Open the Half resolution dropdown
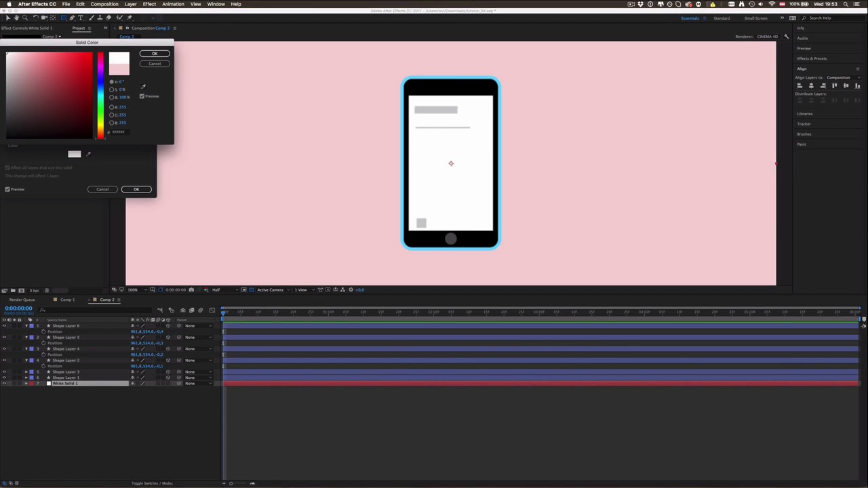 pyautogui.click(x=225, y=290)
